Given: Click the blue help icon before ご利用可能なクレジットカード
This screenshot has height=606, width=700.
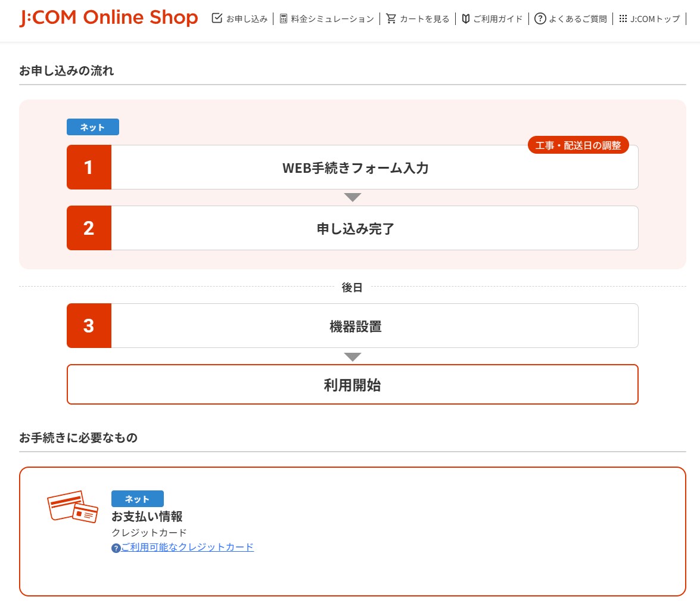Looking at the screenshot, I should click(116, 548).
